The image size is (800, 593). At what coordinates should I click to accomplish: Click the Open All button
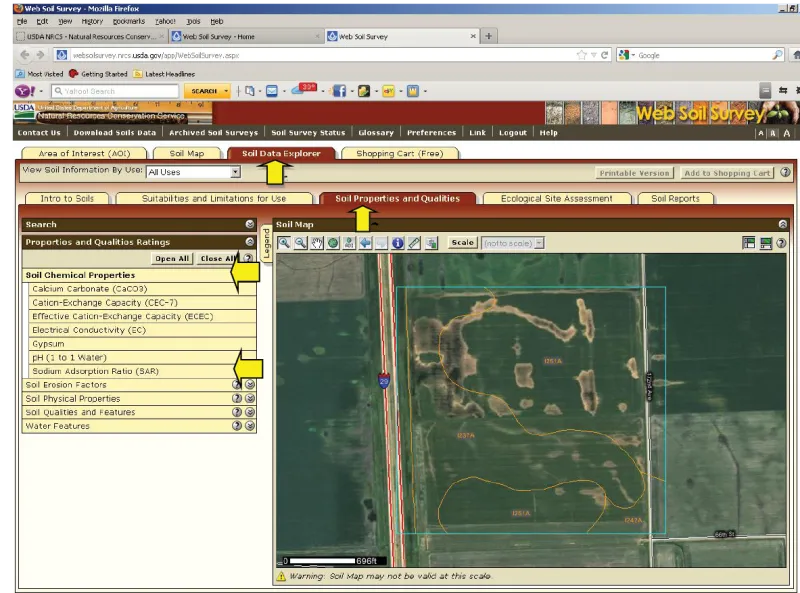coord(171,258)
